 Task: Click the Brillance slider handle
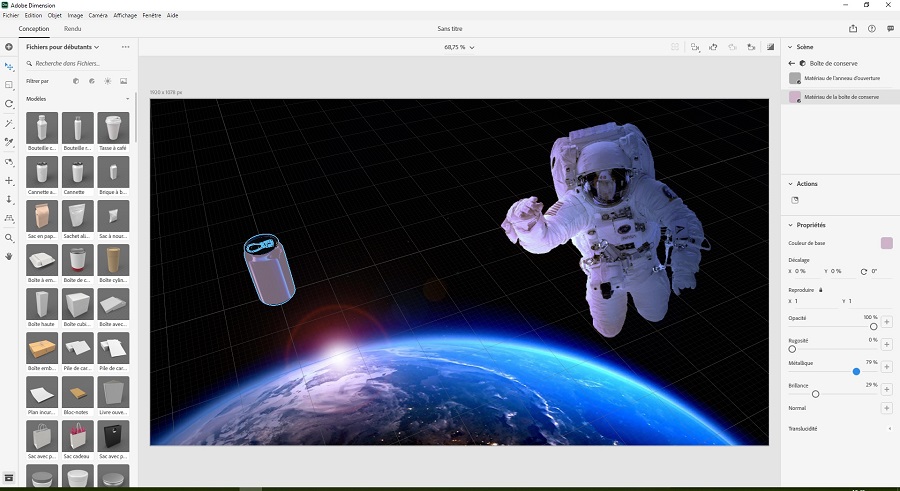tap(816, 394)
